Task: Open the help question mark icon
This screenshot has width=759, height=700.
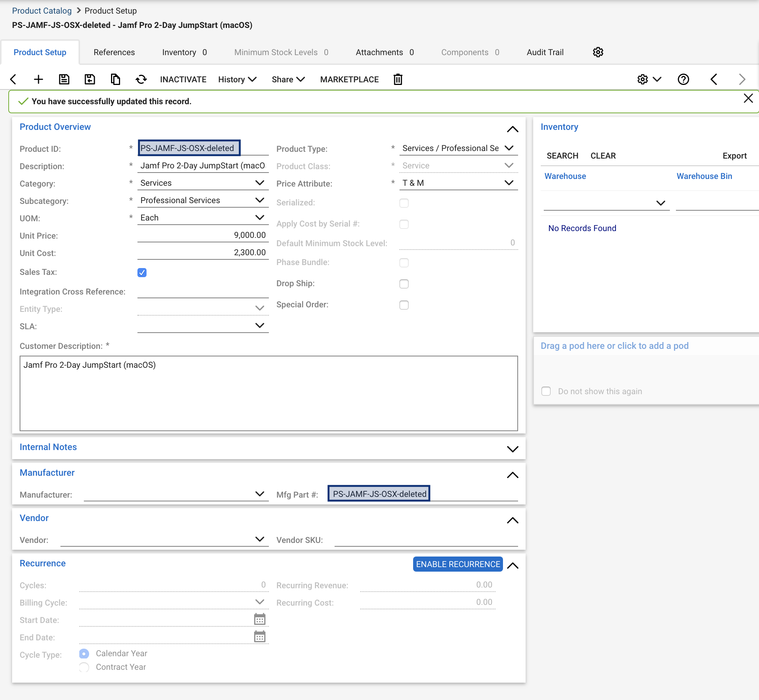Action: 683,79
